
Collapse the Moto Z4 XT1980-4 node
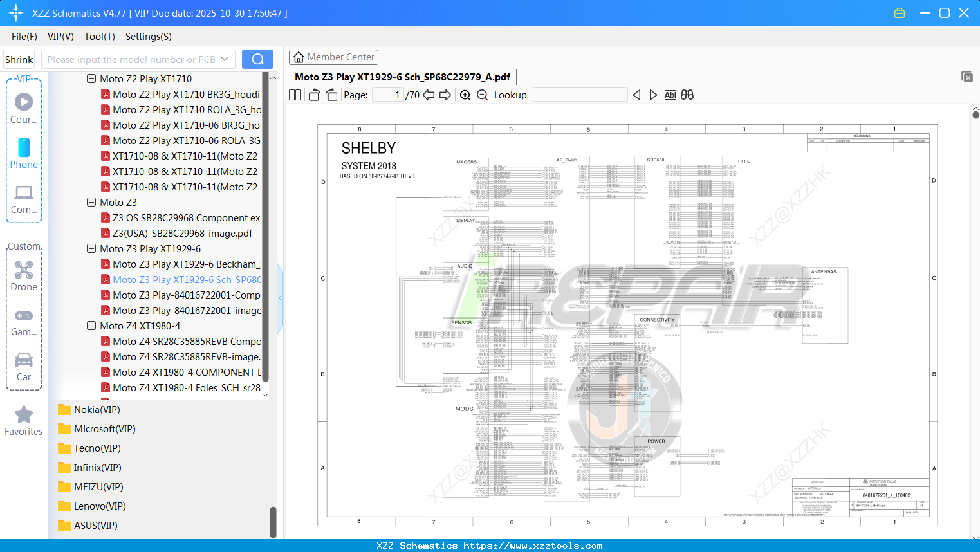pyautogui.click(x=91, y=326)
